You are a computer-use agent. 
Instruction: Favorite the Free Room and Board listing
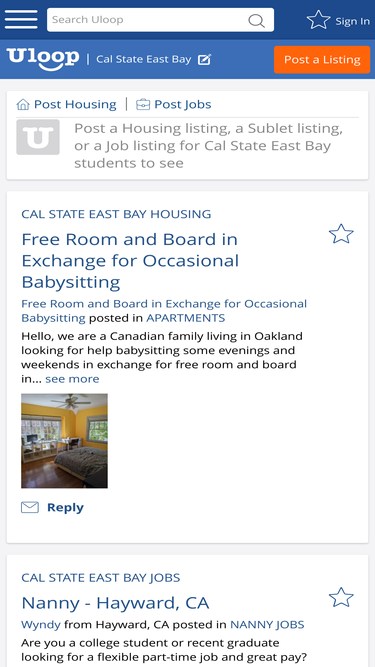click(341, 234)
